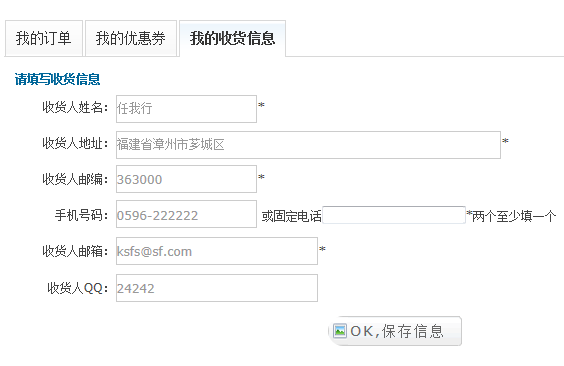Image resolution: width=564 pixels, height=366 pixels.
Task: Click the 两个至少填一个 hint text
Action: point(514,216)
